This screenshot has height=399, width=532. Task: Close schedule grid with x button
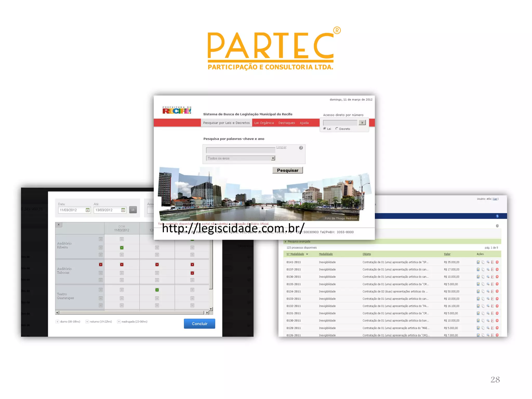tap(59, 224)
